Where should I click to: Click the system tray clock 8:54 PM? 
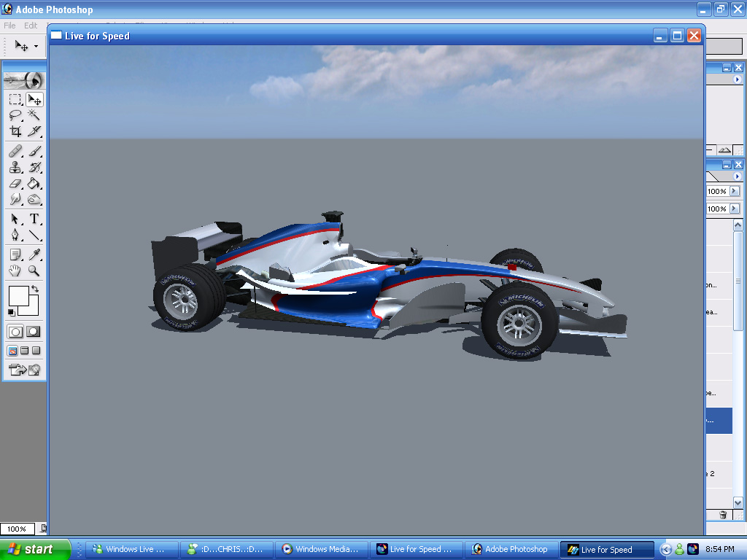[x=720, y=549]
